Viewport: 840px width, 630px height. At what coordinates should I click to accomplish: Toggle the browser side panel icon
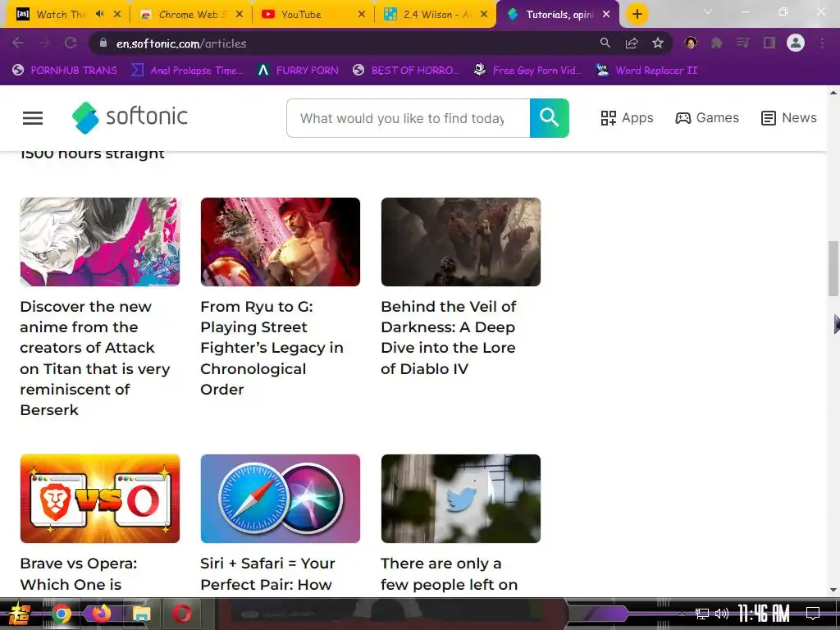click(x=769, y=43)
